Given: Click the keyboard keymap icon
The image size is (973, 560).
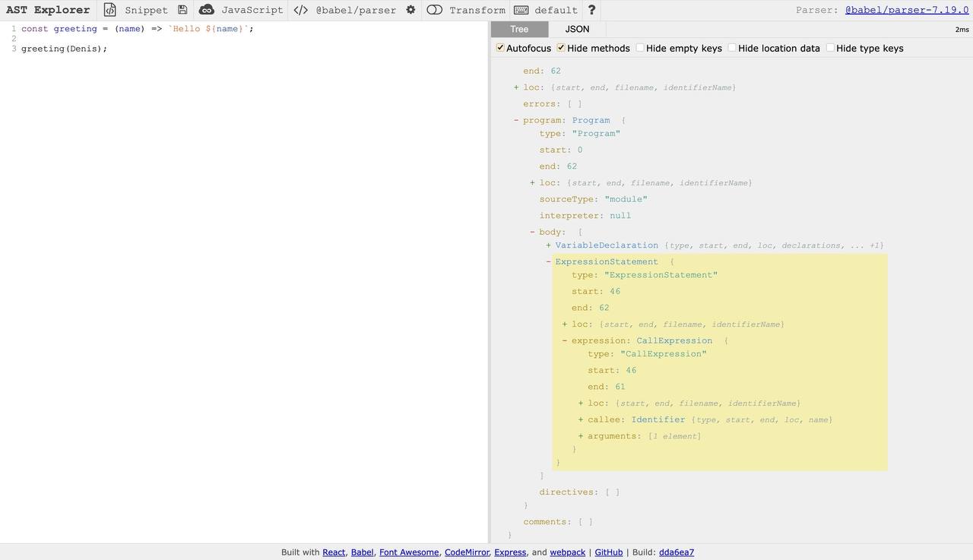Looking at the screenshot, I should [x=521, y=10].
